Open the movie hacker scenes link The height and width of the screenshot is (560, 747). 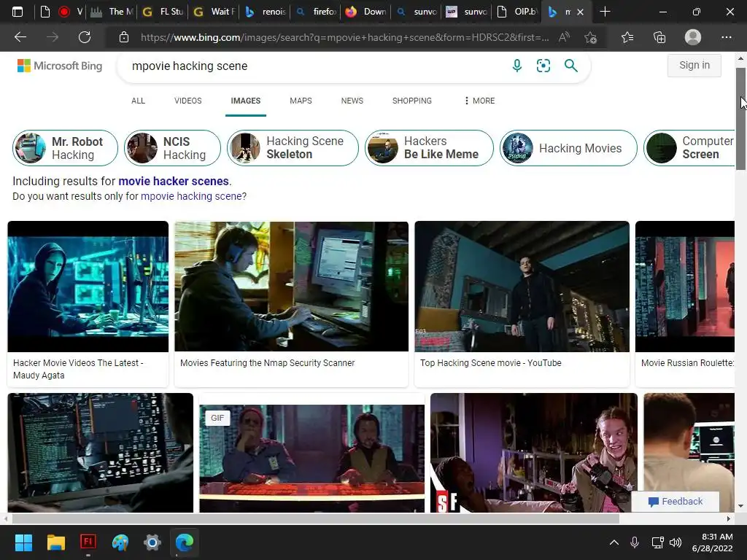point(174,182)
